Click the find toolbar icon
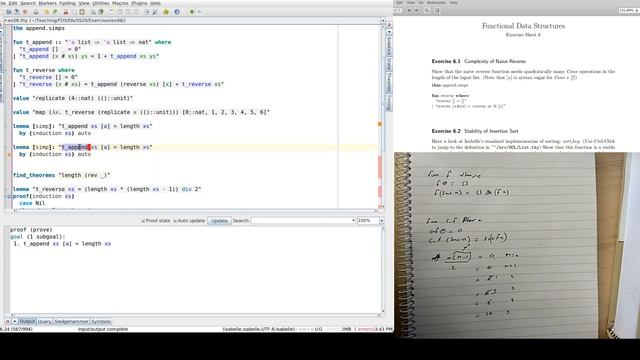The height and width of the screenshot is (360, 640). [x=93, y=12]
